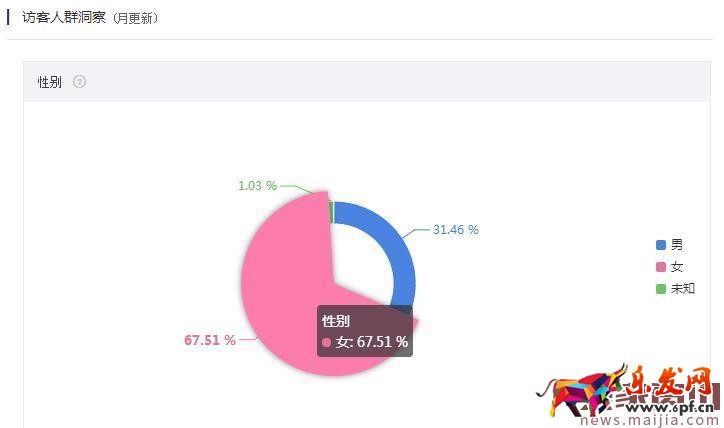Click the (月更新) note text
Viewport: 724px width, 428px height.
coord(136,19)
